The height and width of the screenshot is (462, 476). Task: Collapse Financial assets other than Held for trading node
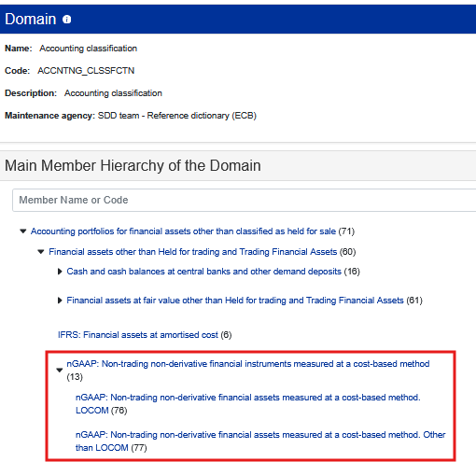tap(41, 252)
